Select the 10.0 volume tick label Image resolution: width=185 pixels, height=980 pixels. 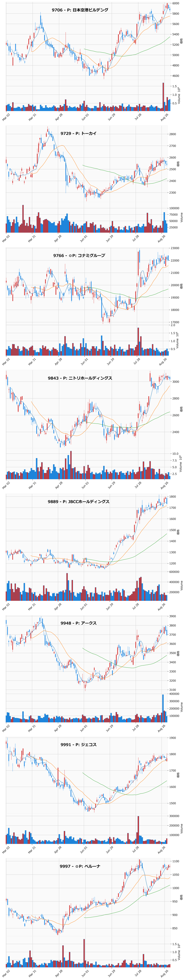coord(176,454)
